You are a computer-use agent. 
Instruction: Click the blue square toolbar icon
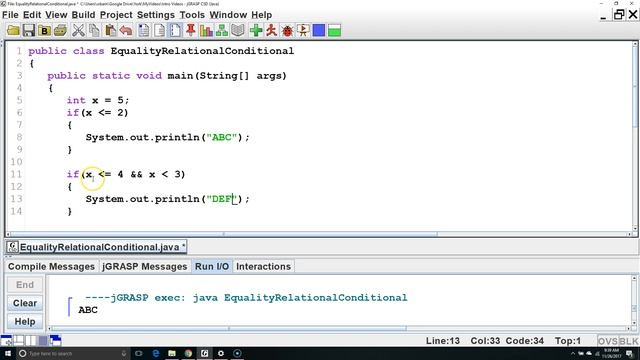(319, 31)
